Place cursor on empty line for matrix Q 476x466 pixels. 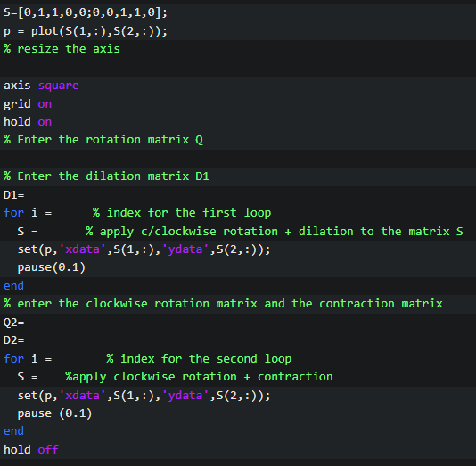pyautogui.click(x=238, y=158)
